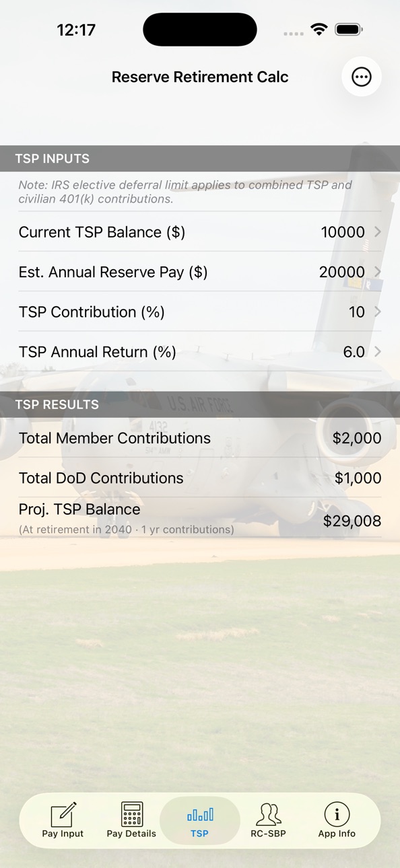Tap the Pay Input pencil icon
Viewport: 400px width, 868px height.
(x=63, y=813)
